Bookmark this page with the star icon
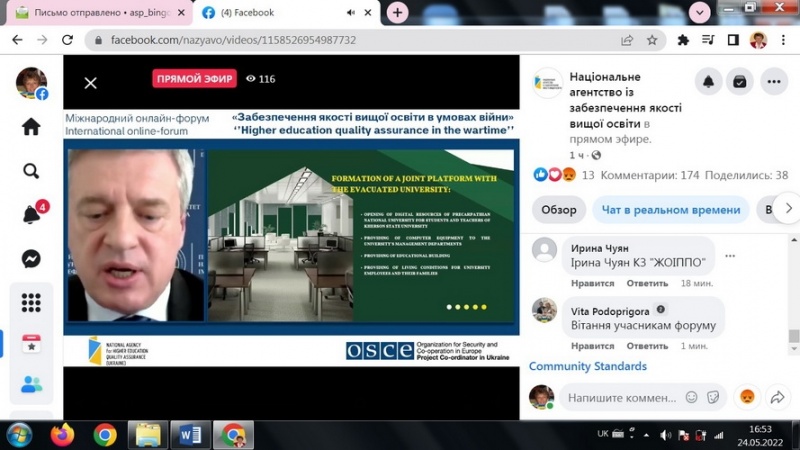800x450 pixels. coord(652,40)
